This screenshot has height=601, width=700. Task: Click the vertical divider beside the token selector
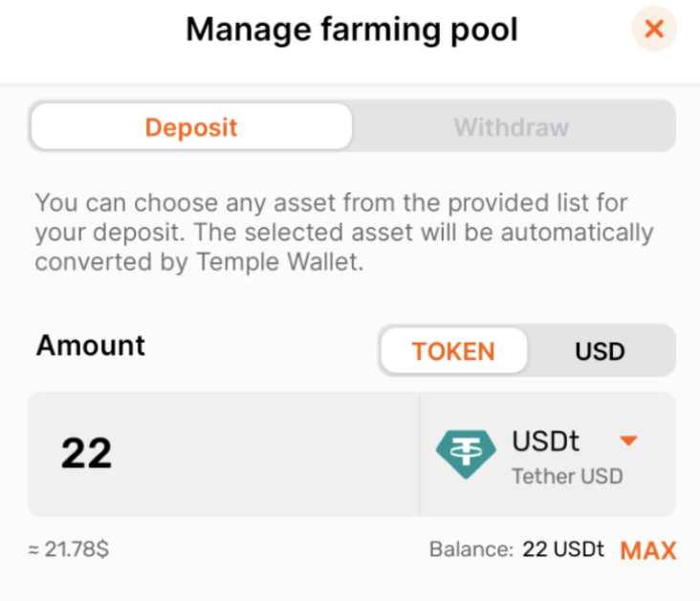(420, 454)
